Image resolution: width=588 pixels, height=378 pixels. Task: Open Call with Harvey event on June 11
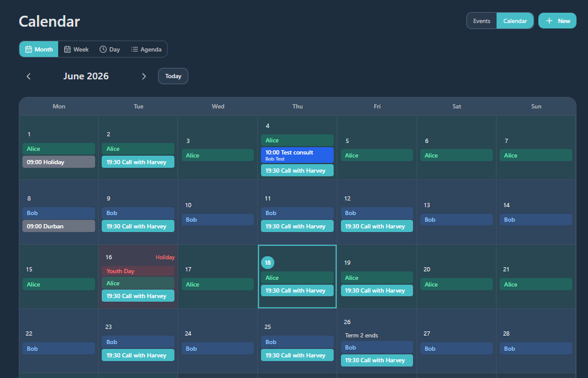pos(297,226)
